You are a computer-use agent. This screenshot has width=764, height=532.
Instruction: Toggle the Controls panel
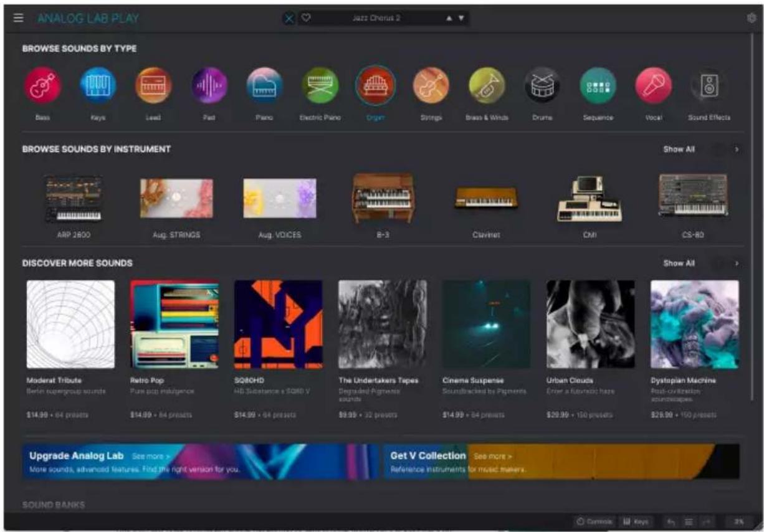(x=594, y=521)
